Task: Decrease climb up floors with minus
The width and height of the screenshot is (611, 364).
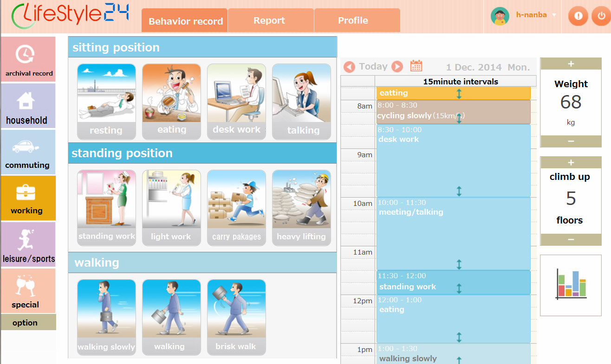Action: [x=571, y=239]
